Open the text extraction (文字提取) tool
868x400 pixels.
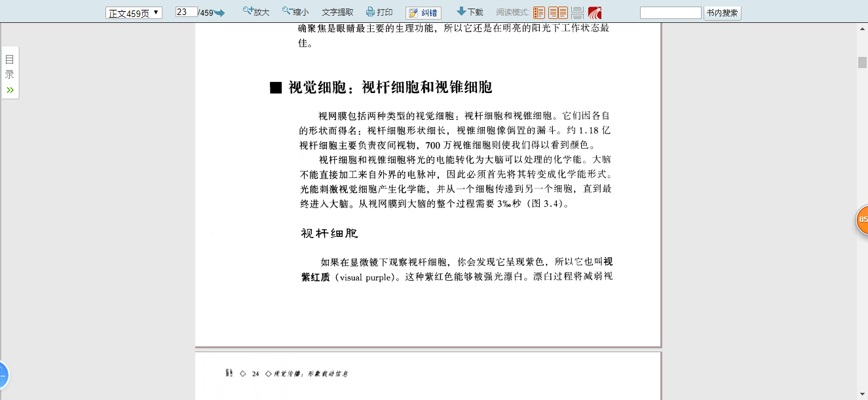338,11
